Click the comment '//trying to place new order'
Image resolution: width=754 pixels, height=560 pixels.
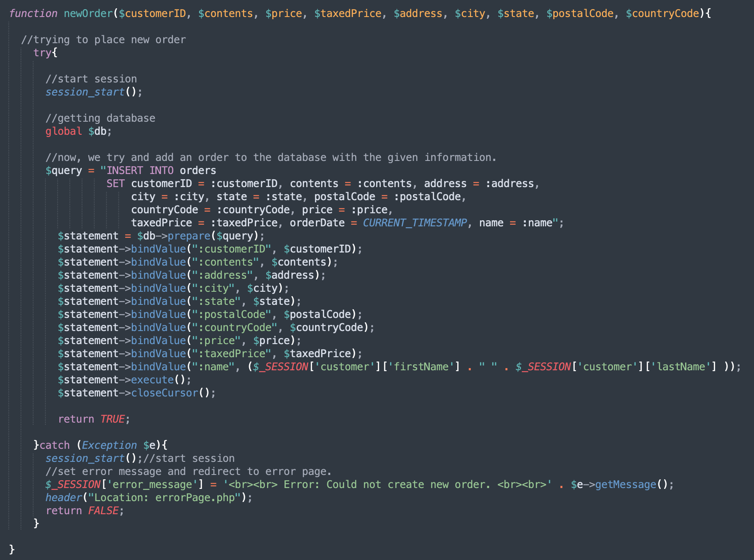[x=103, y=40]
